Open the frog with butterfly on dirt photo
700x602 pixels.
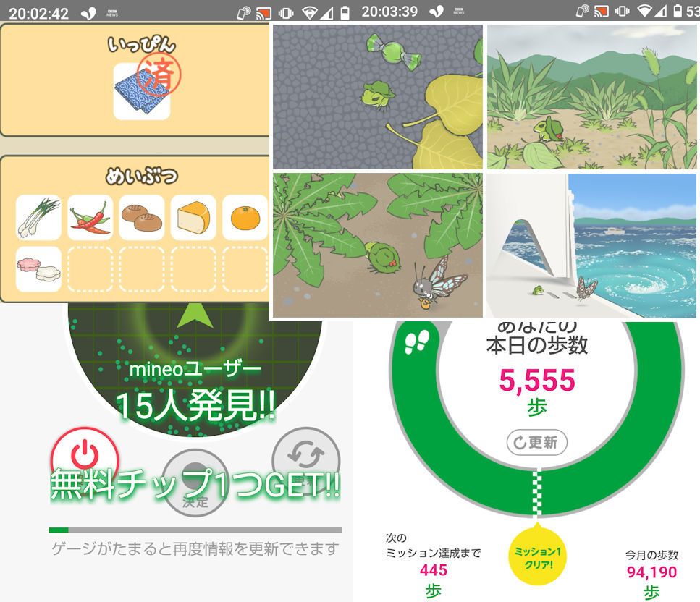[378, 245]
